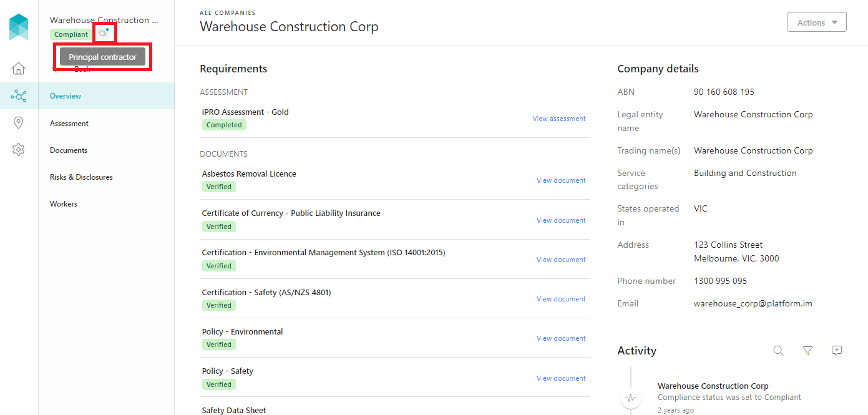Click View assessment link
The image size is (868, 415).
pos(559,119)
